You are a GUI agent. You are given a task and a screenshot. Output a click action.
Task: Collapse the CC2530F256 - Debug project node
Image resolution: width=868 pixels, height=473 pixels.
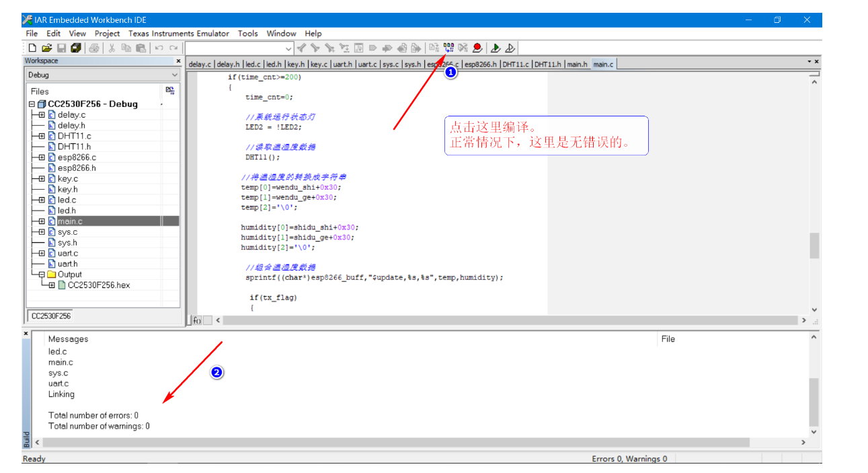(x=32, y=104)
